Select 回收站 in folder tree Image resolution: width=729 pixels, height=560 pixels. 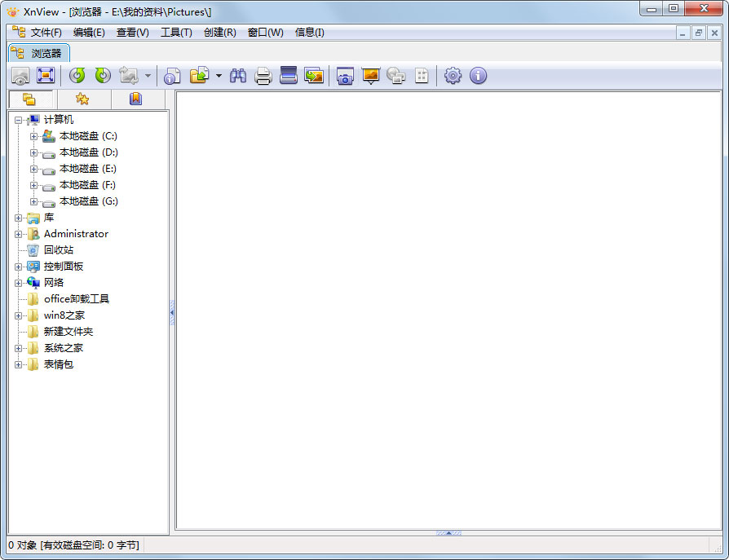click(58, 250)
